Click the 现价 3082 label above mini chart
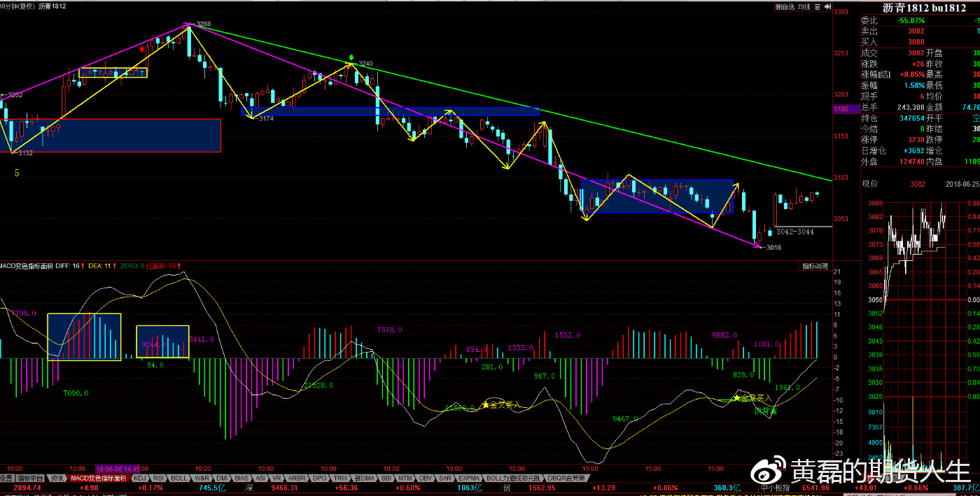The width and height of the screenshot is (980, 496). point(918,184)
